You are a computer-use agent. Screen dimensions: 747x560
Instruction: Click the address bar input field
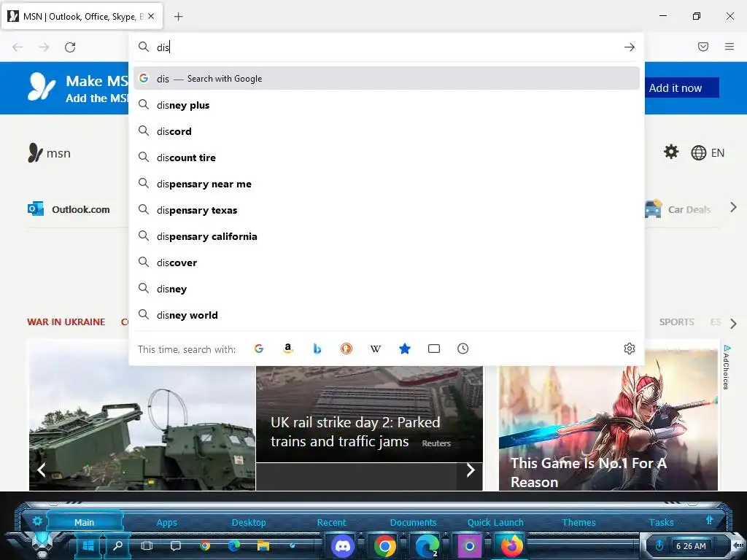(x=386, y=47)
